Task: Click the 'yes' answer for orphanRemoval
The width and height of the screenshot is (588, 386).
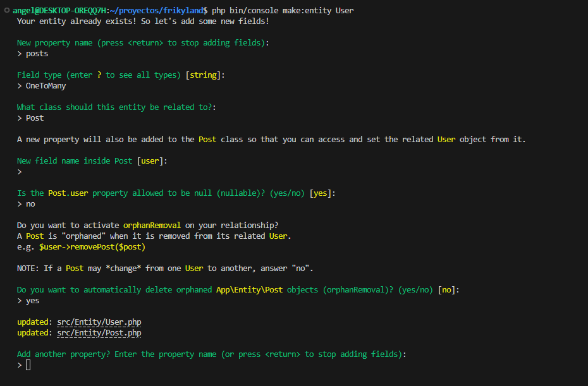Action: 32,301
